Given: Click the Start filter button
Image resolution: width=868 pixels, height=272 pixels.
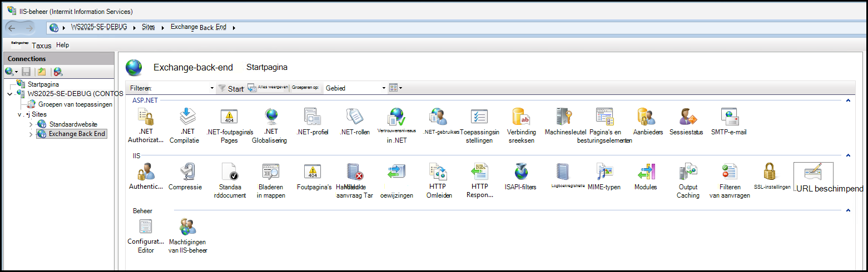Looking at the screenshot, I should point(231,88).
